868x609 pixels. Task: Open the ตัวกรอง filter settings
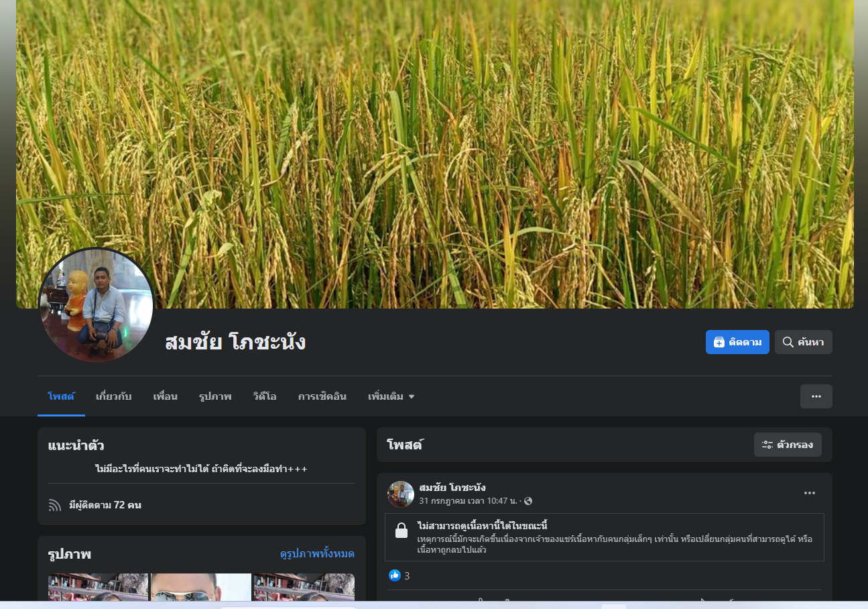click(787, 445)
